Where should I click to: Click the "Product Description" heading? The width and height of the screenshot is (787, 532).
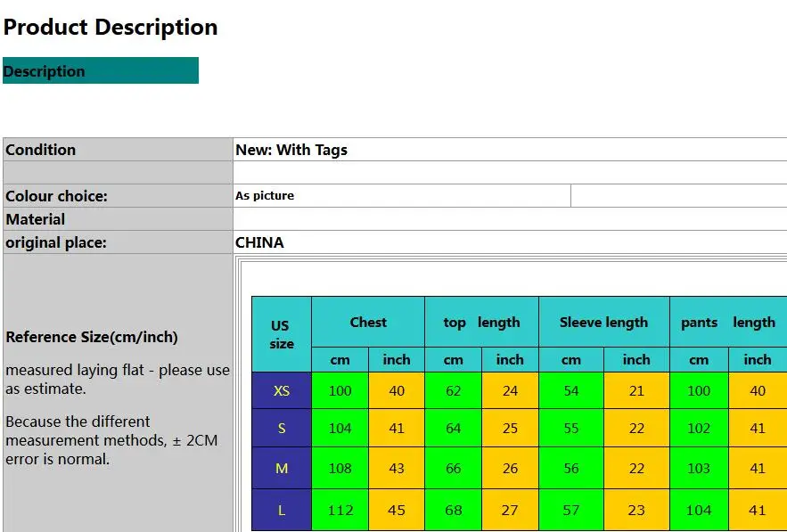coord(111,27)
